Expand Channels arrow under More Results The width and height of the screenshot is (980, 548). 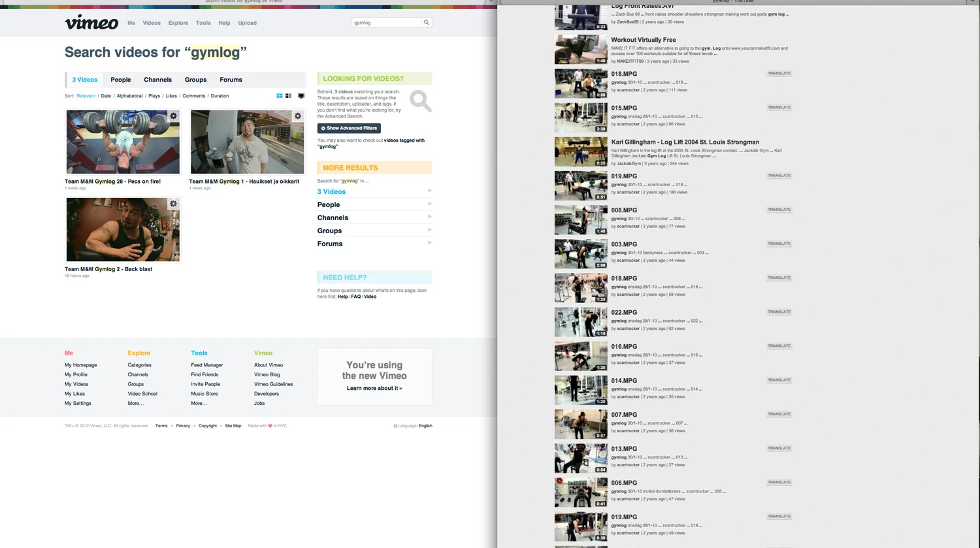tap(429, 217)
